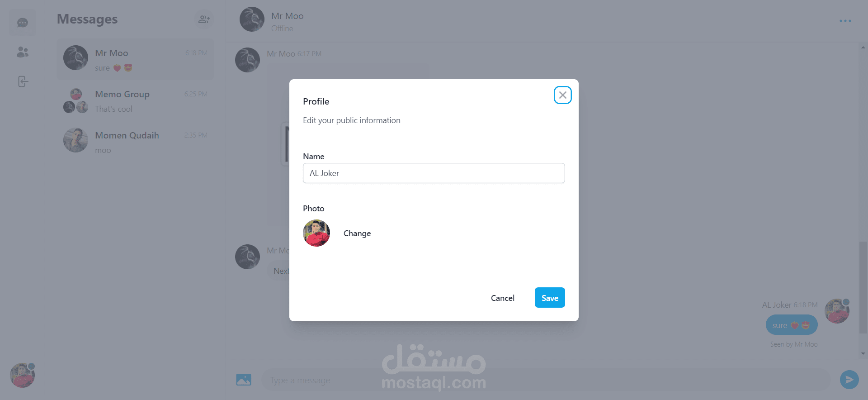Open the people contacts icon in sidebar
Screen dimensions: 868x400
tap(23, 52)
